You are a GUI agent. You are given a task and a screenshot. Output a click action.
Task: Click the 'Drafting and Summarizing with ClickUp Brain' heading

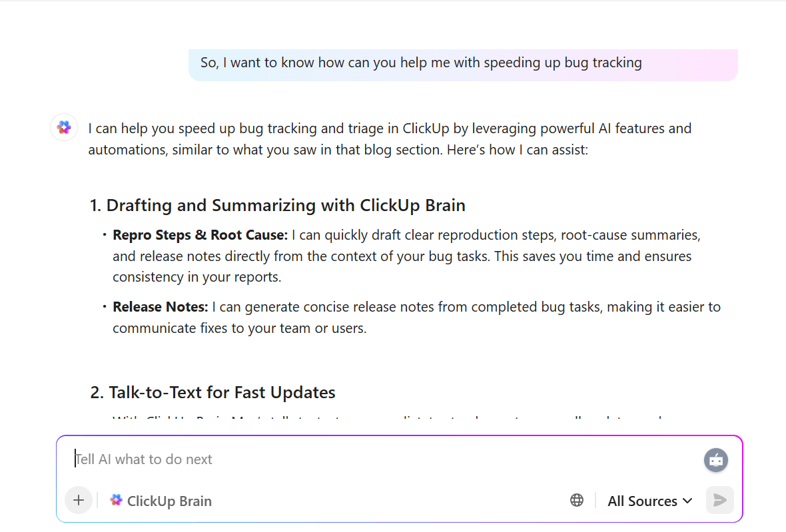click(276, 205)
